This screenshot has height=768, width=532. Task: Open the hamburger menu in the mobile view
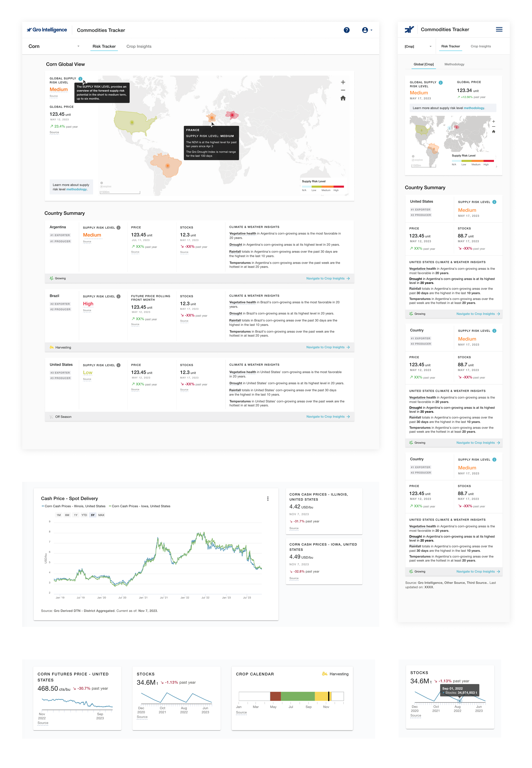click(x=499, y=29)
